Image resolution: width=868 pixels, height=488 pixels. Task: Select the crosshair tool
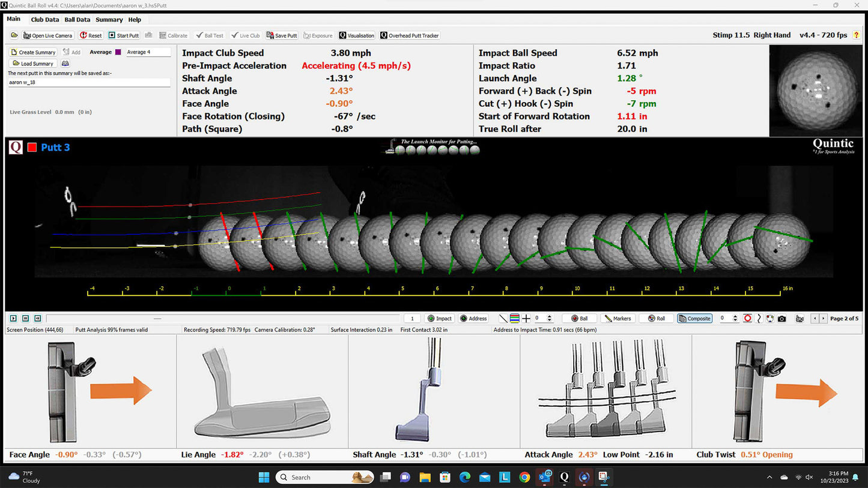[x=526, y=319]
